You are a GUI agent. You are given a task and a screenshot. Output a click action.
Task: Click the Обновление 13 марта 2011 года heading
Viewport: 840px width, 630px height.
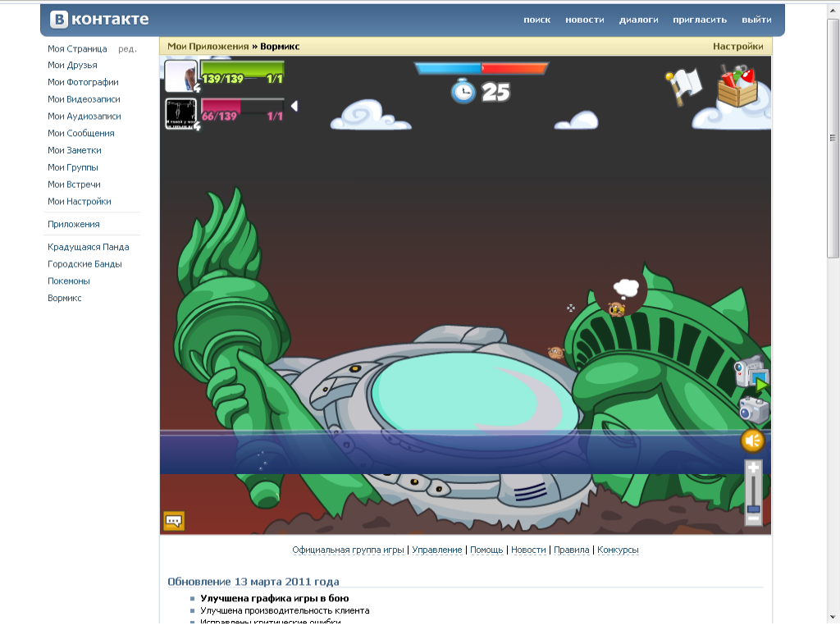coord(253,582)
